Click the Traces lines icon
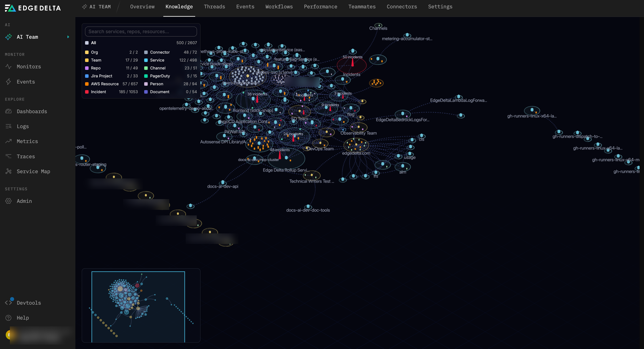Viewport: 644px width, 349px height. [x=9, y=156]
